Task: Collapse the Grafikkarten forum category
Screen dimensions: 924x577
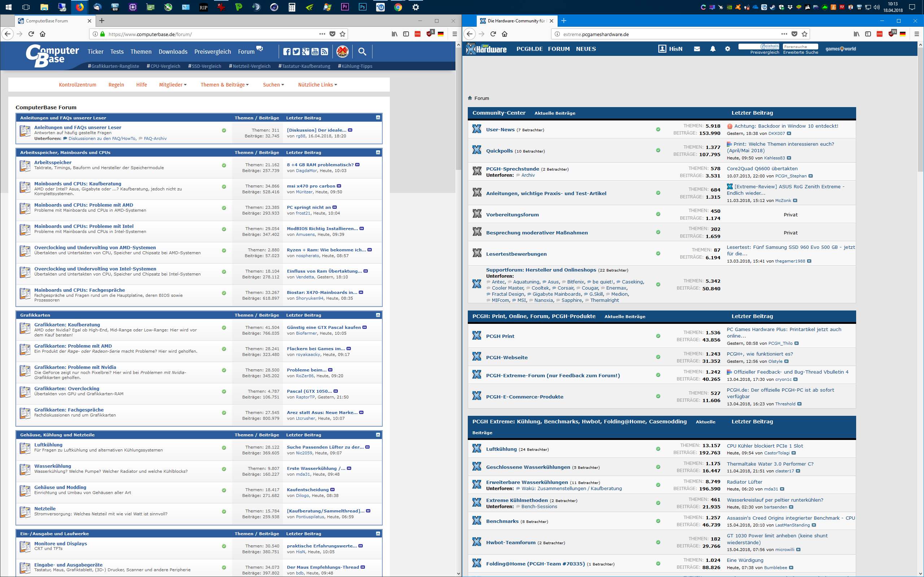Action: pos(378,315)
